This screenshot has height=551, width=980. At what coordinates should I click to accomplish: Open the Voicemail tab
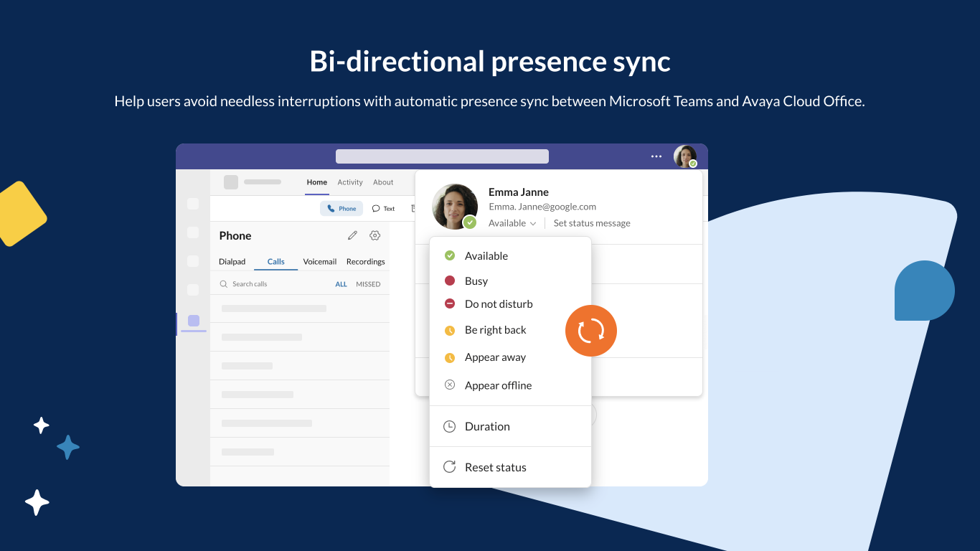click(x=320, y=262)
